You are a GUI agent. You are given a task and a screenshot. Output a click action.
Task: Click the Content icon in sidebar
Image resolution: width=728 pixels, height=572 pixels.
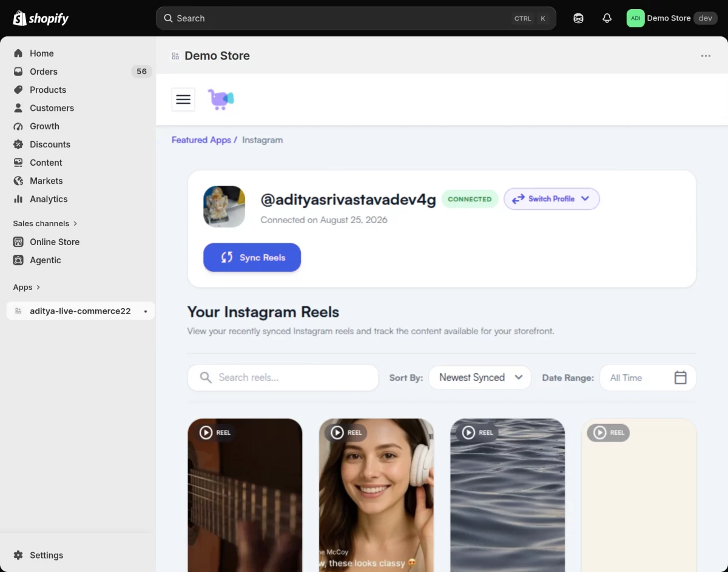tap(18, 163)
